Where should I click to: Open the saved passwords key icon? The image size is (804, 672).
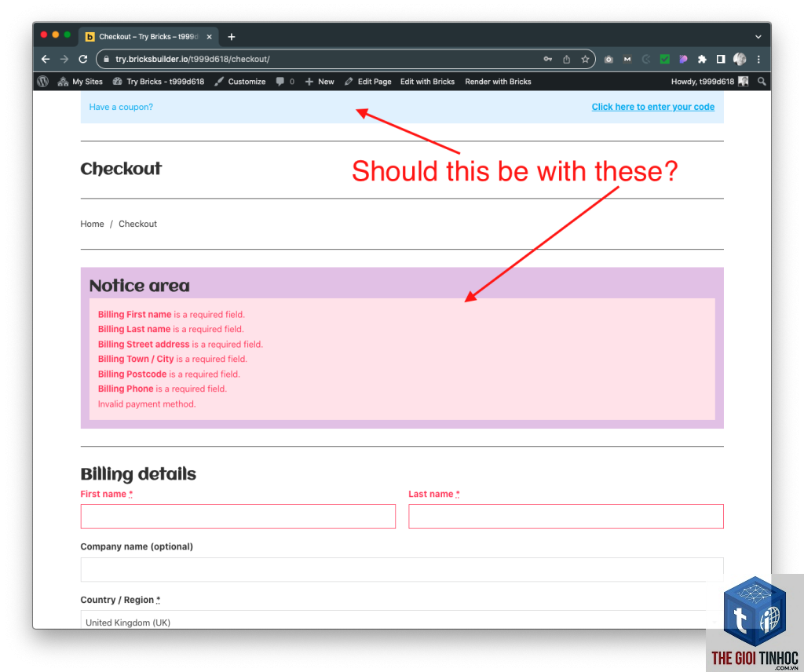click(x=547, y=60)
